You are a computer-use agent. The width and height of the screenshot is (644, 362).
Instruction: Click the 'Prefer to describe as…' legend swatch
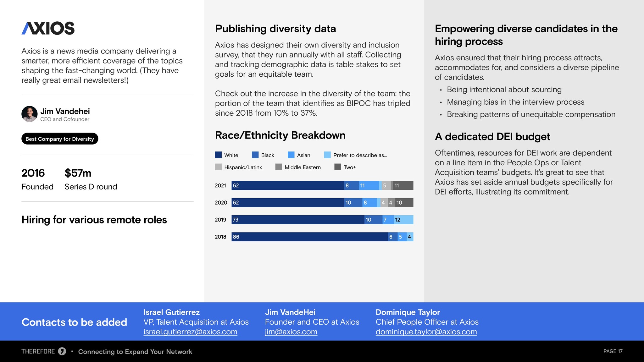coord(327,155)
